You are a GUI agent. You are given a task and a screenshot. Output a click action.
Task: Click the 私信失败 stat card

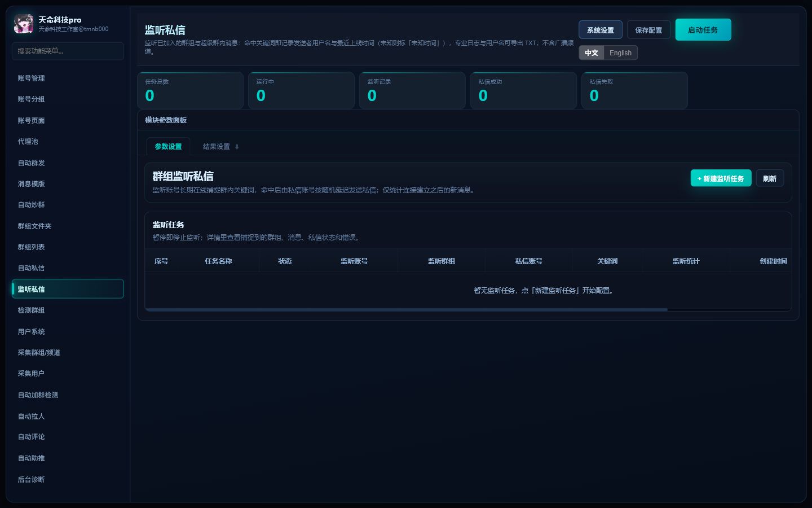(x=634, y=90)
